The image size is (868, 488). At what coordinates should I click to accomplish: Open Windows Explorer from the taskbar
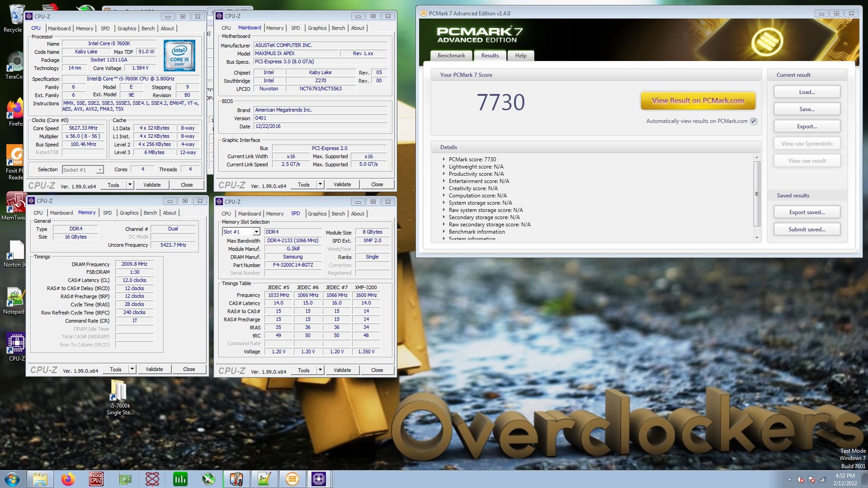click(x=40, y=479)
